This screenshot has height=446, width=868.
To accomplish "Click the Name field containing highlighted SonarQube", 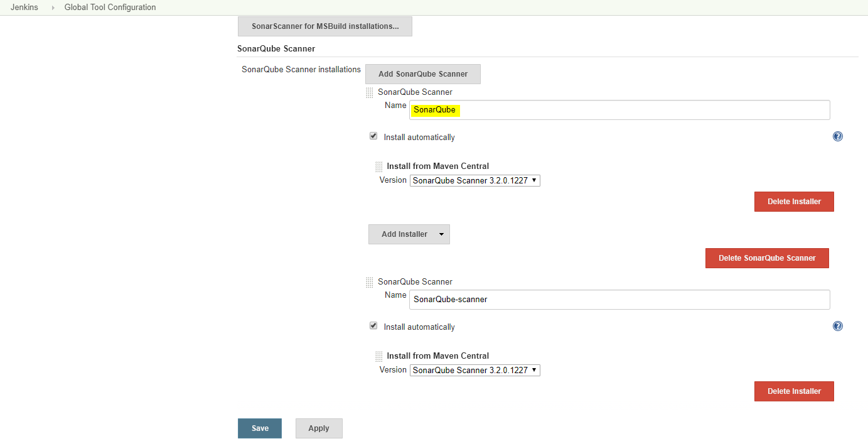I will click(619, 110).
